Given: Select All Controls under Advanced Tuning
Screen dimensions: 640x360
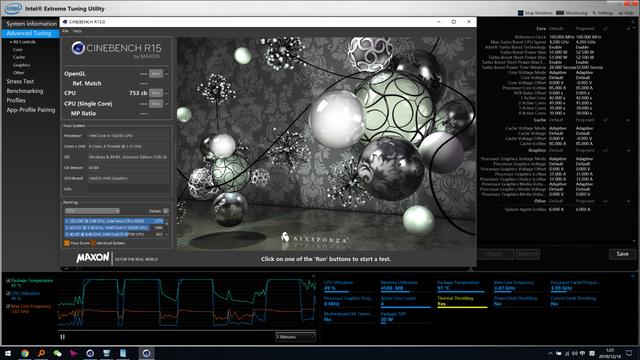Looking at the screenshot, I should (24, 42).
